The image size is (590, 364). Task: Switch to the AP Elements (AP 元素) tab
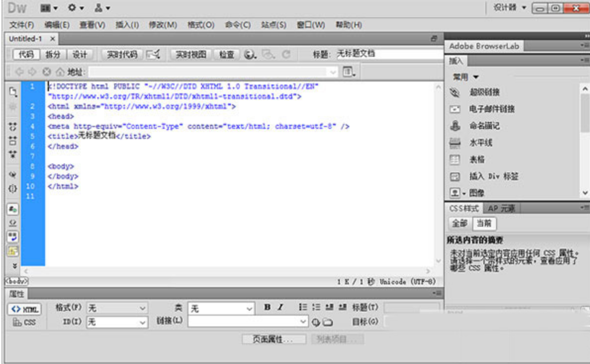[x=501, y=208]
